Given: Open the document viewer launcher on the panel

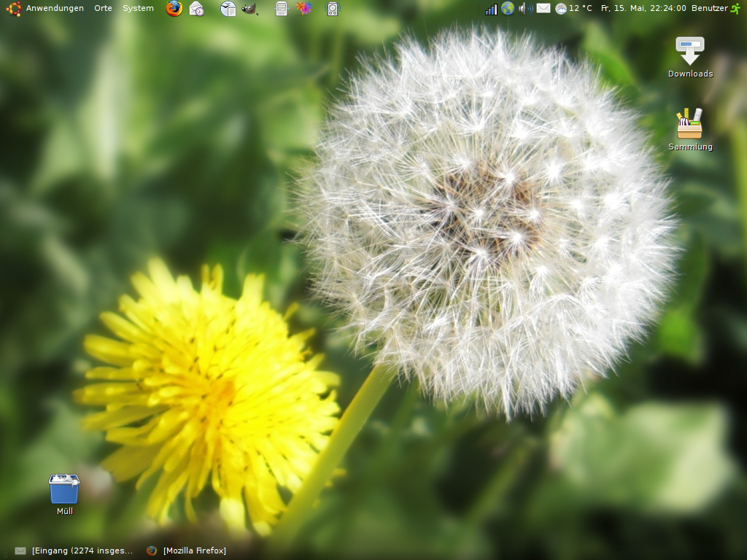Looking at the screenshot, I should click(227, 8).
